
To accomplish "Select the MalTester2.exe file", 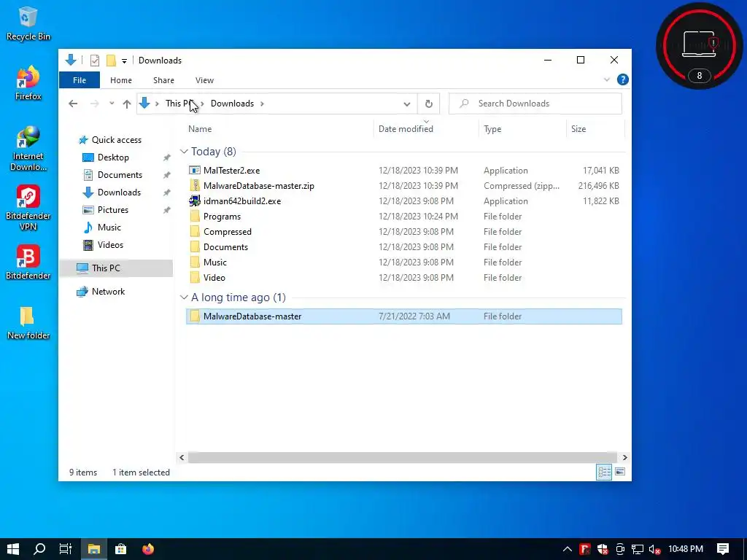I will pos(403,171).
